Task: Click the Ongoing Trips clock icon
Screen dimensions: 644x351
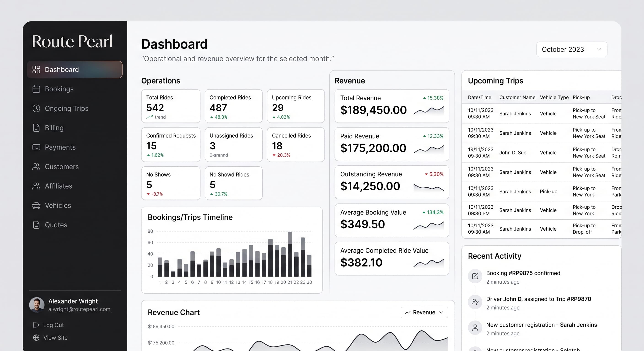Action: click(x=36, y=108)
